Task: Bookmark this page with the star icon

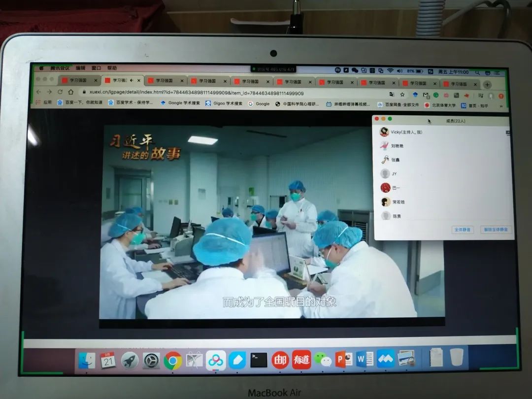Action: [x=402, y=95]
